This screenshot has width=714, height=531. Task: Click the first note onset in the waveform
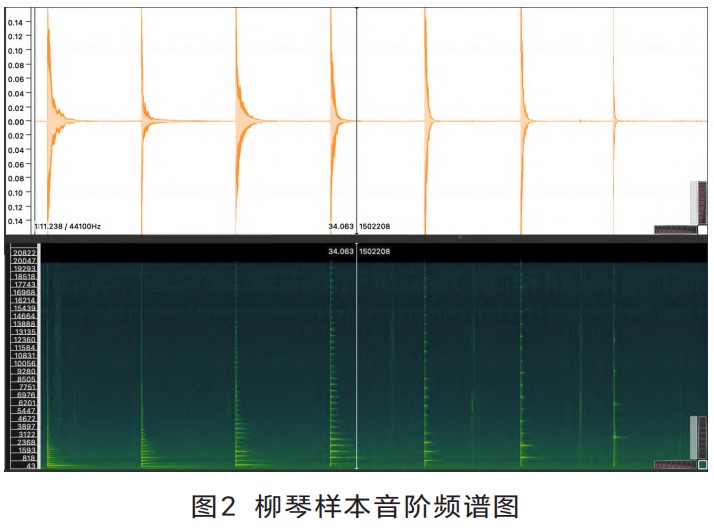tap(48, 120)
